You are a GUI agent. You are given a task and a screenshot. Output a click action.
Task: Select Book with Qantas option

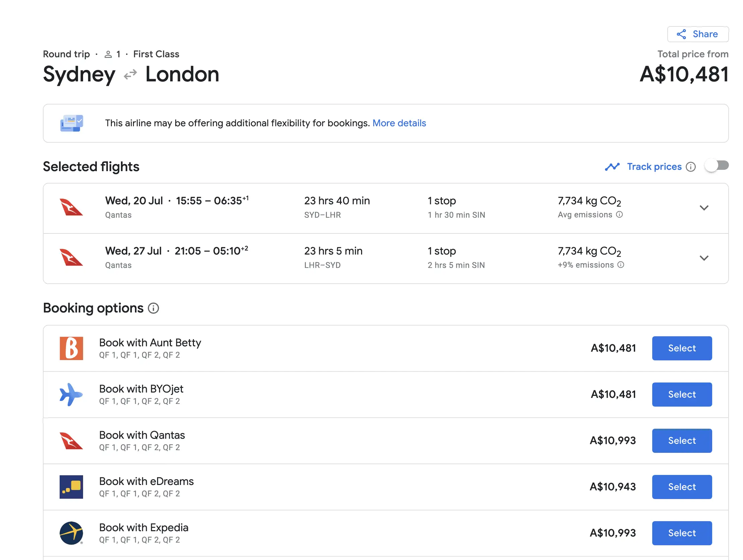pos(682,440)
